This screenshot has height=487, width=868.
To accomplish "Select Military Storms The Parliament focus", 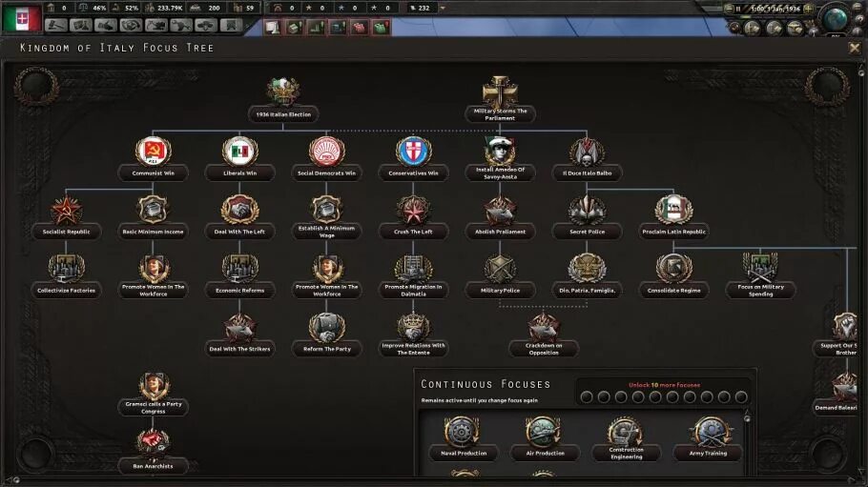I will [500, 100].
